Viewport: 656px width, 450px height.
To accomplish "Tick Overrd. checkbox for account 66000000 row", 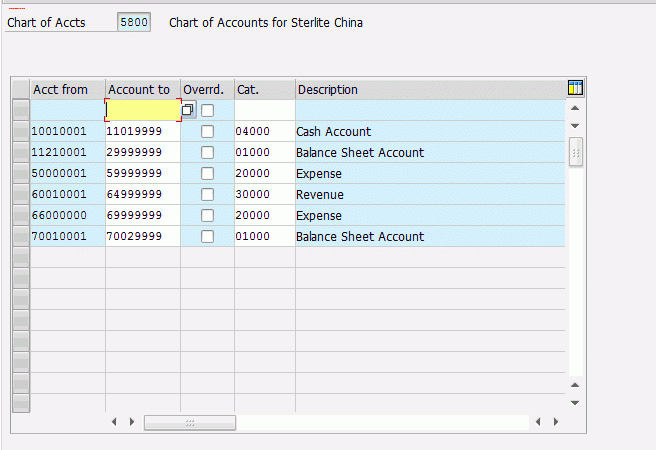I will point(208,215).
